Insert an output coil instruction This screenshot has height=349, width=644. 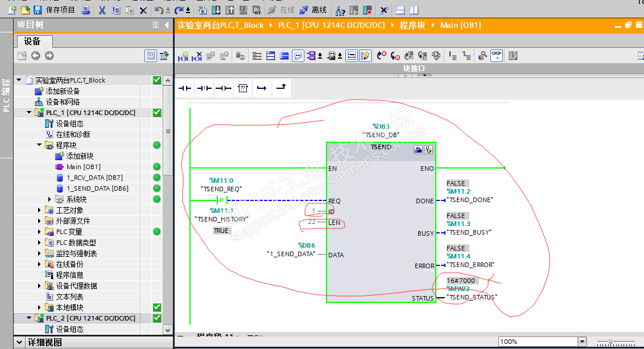point(224,88)
